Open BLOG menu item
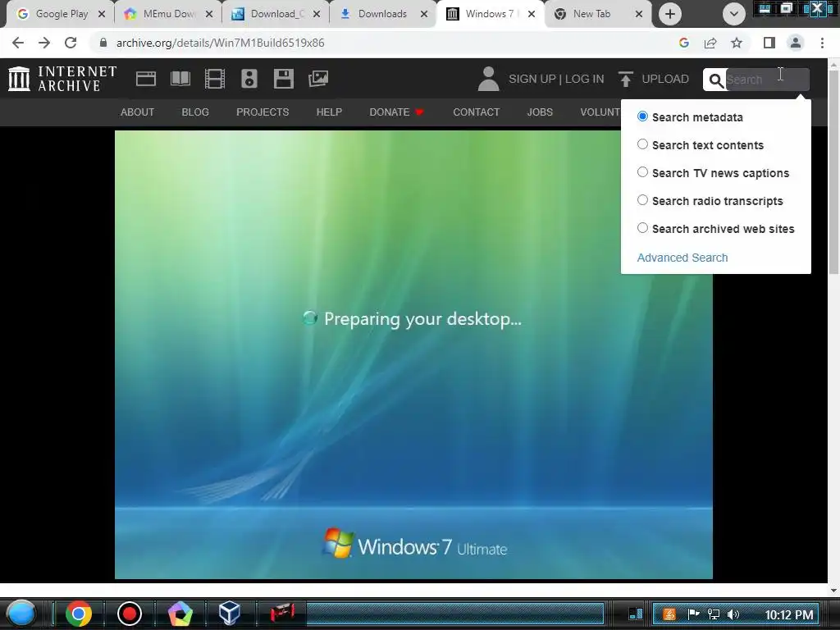The image size is (840, 630). coord(195,112)
